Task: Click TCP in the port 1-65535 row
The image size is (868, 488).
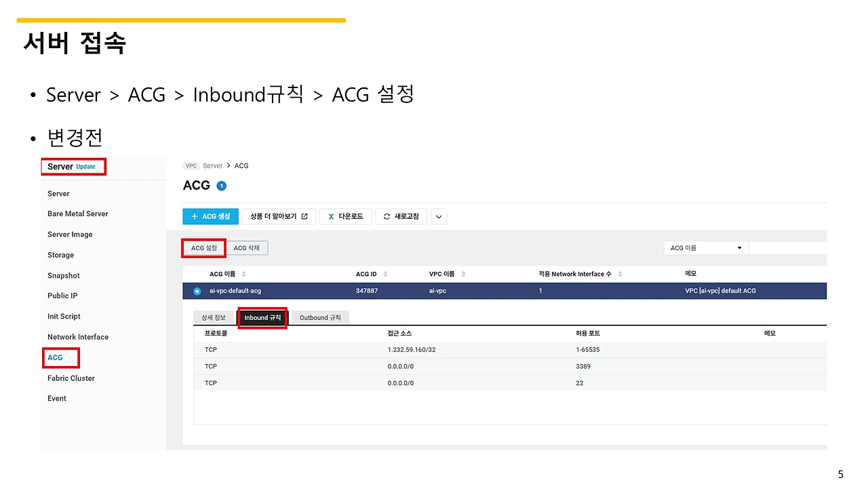Action: tap(211, 350)
